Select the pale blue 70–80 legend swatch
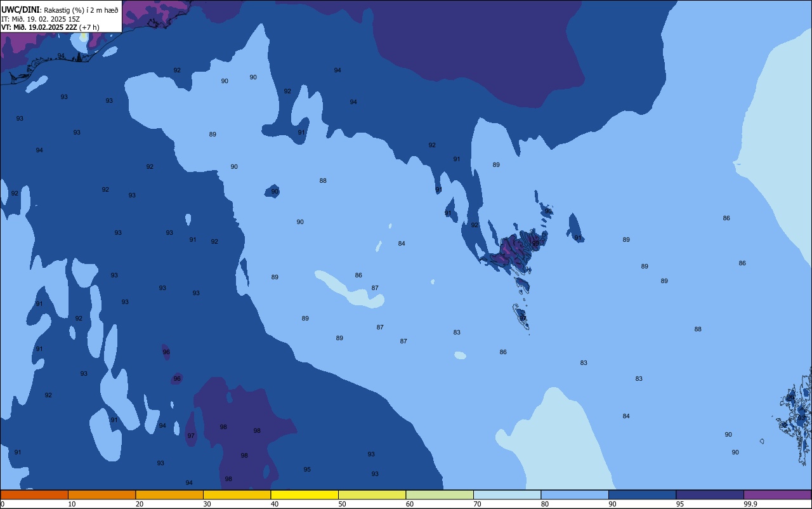The image size is (812, 509). pyautogui.click(x=507, y=494)
